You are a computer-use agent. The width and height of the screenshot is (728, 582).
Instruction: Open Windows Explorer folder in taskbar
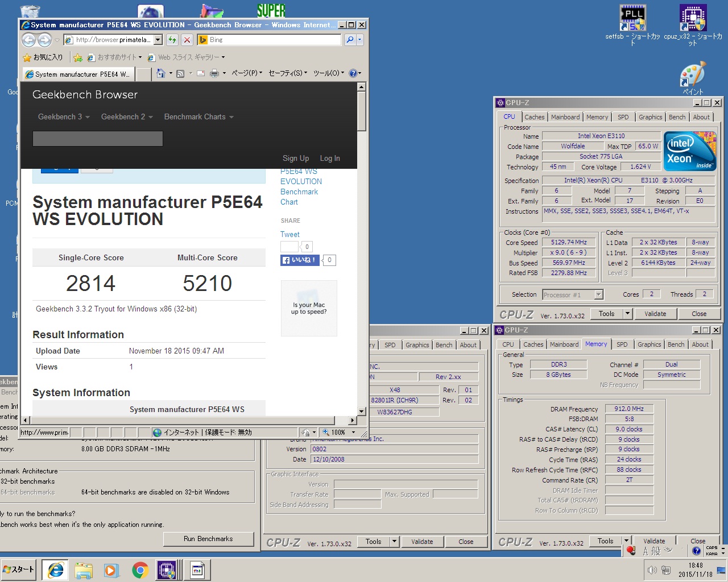click(x=84, y=570)
